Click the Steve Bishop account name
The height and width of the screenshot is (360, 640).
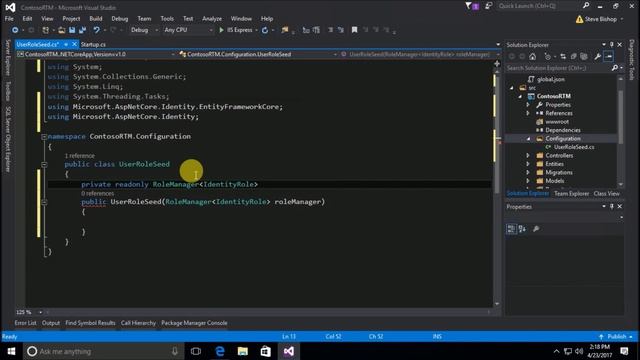600,19
